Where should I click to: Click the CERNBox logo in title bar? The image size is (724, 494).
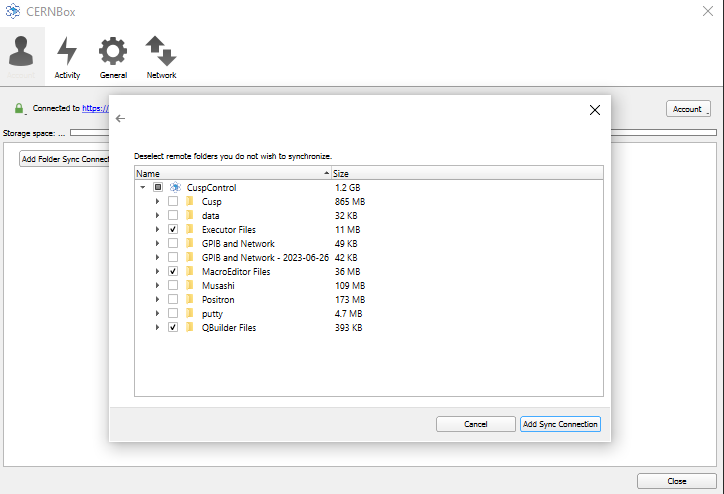[x=13, y=11]
